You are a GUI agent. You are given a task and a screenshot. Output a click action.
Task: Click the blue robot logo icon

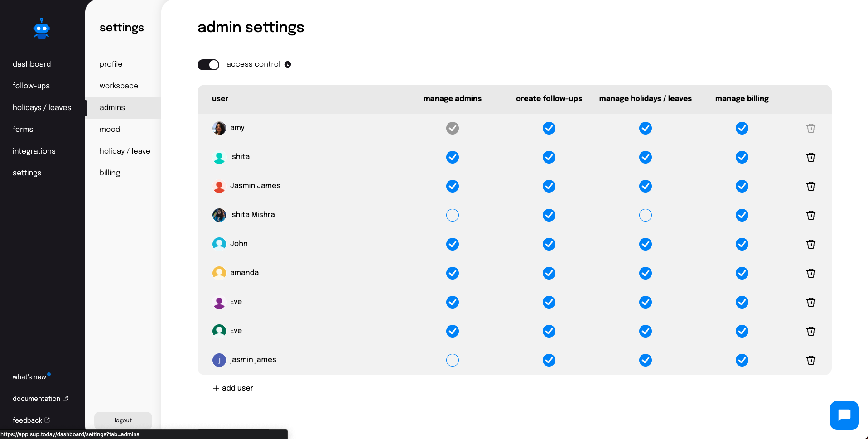click(42, 29)
